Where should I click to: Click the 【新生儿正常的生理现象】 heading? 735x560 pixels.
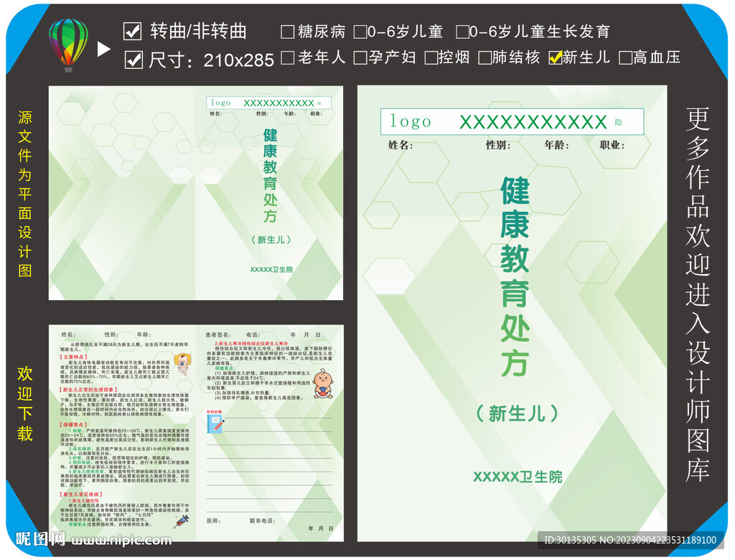88,390
